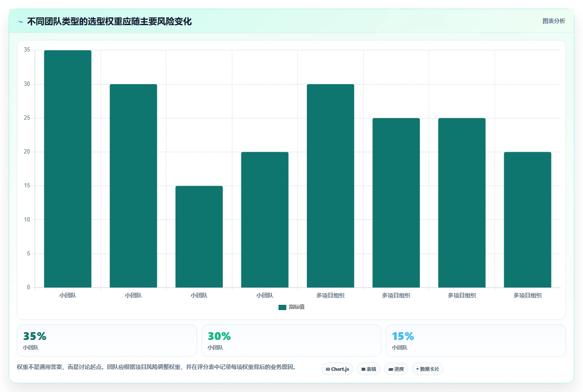Click the chart title 不同团队类型的选型权重应随主要风险变化
The image size is (583, 392).
tap(109, 22)
